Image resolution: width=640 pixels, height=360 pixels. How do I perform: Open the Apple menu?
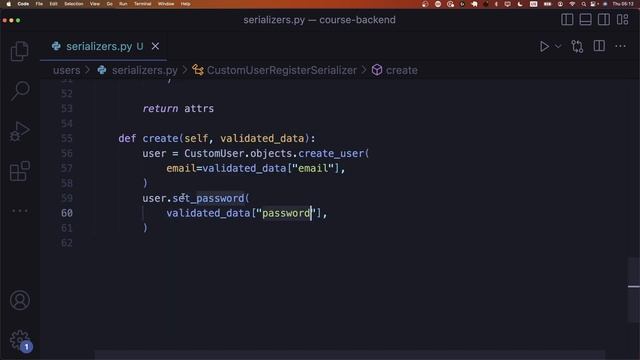(9, 4)
